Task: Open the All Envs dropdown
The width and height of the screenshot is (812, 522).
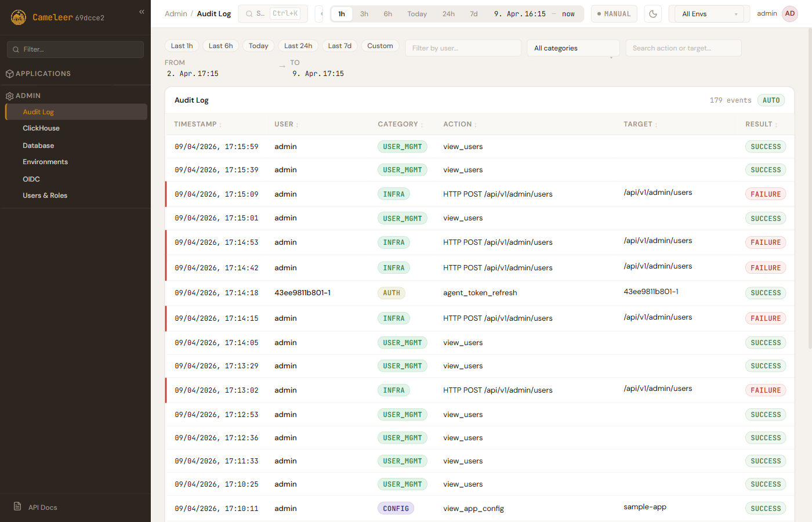Action: point(709,14)
